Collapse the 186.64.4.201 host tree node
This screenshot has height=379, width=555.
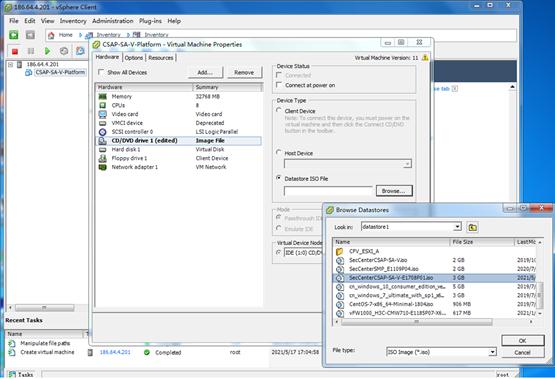(11, 64)
